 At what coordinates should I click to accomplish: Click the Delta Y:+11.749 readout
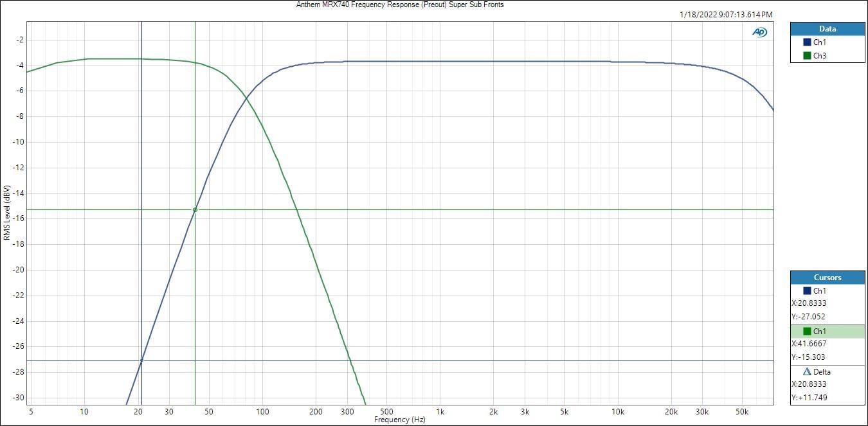pos(810,398)
